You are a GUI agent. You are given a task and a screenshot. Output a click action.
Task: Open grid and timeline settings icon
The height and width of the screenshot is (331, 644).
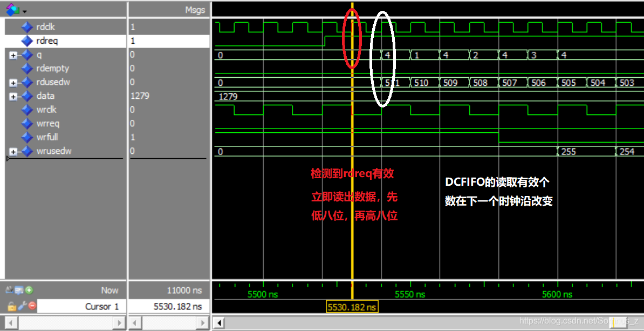point(19,291)
